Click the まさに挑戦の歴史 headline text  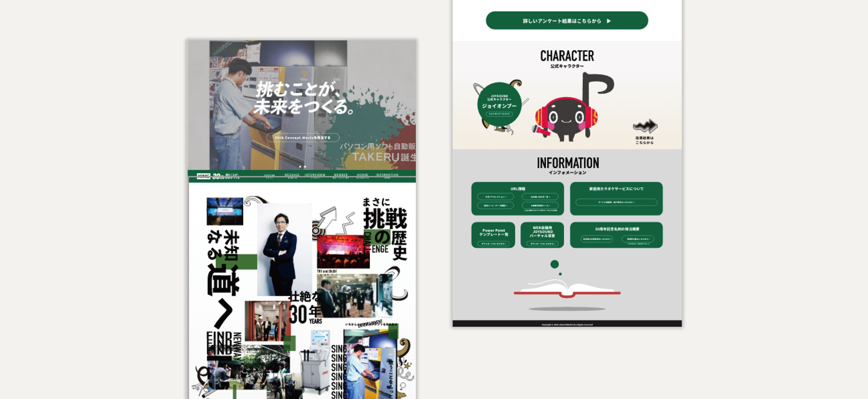(x=384, y=228)
